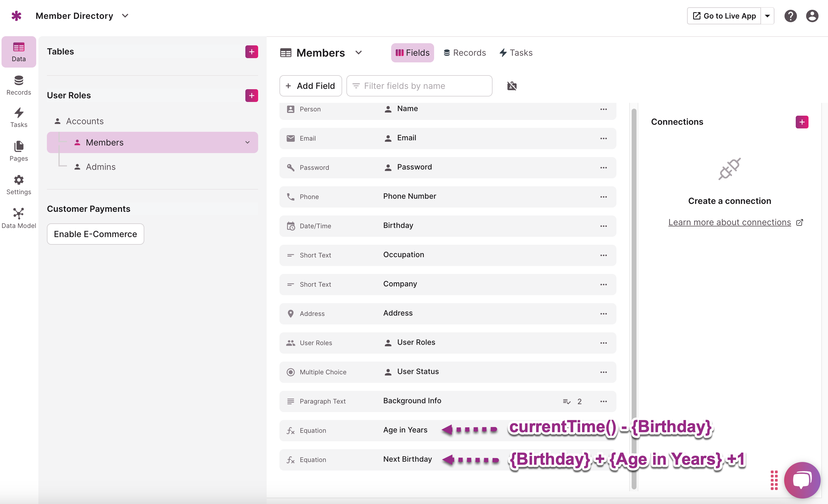Viewport: 828px width, 504px height.
Task: Open the Tasks sidebar section
Action: tap(19, 117)
